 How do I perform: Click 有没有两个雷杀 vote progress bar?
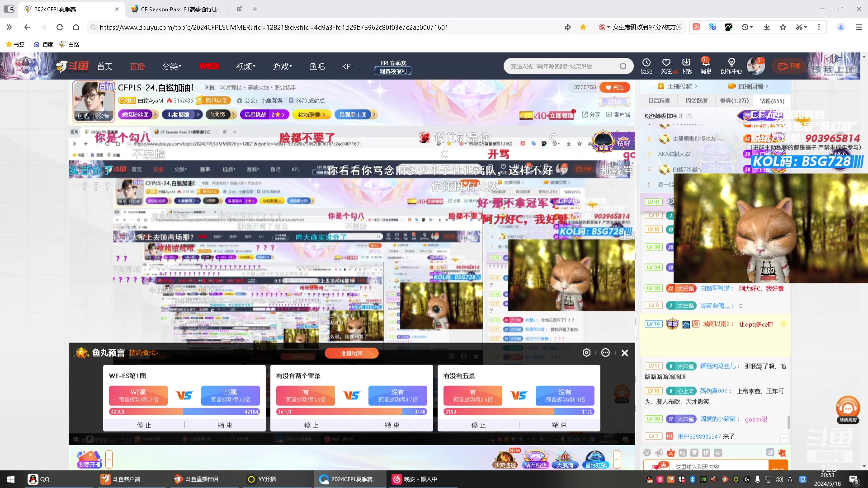coord(352,412)
